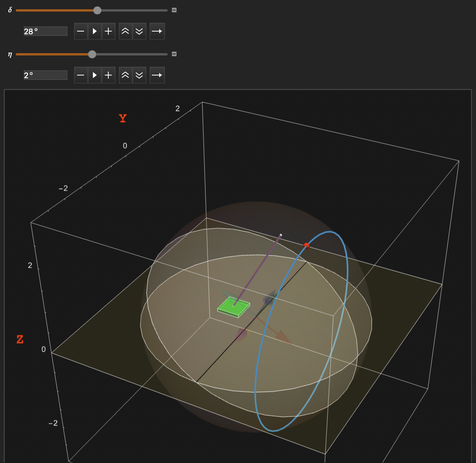Click the red point on the blue circle
The image size is (476, 463).
(306, 245)
